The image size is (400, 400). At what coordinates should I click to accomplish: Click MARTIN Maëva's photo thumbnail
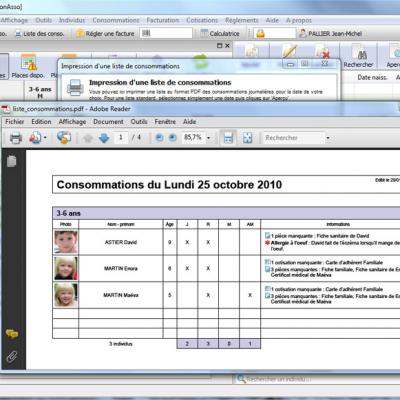[66, 295]
